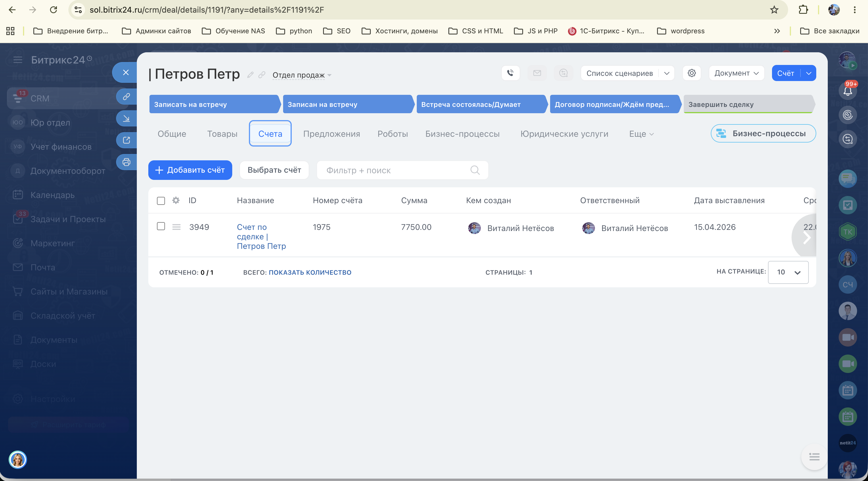Open grid column settings gear icon

click(176, 201)
